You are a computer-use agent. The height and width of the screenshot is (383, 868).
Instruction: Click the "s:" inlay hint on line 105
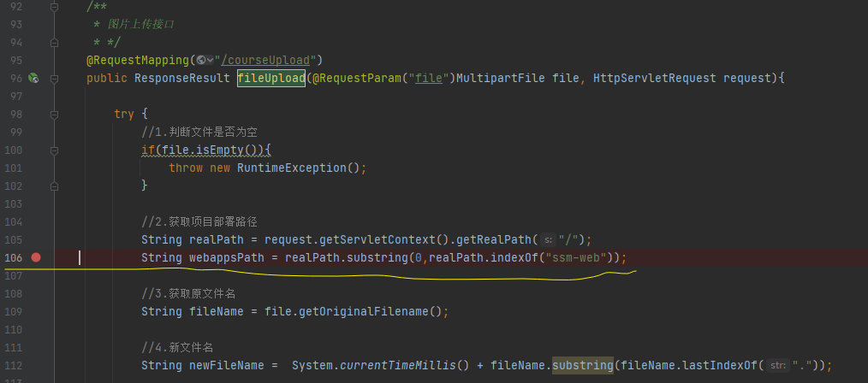coord(549,240)
